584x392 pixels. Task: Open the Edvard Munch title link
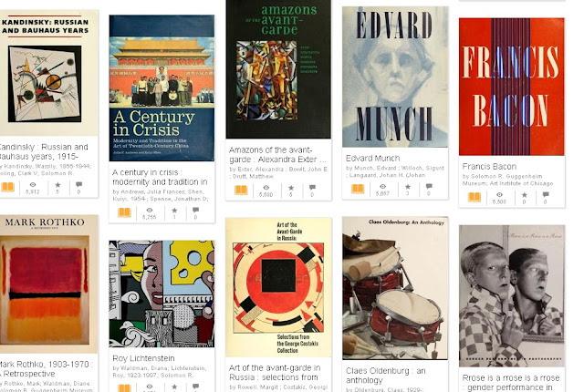pyautogui.click(x=372, y=159)
